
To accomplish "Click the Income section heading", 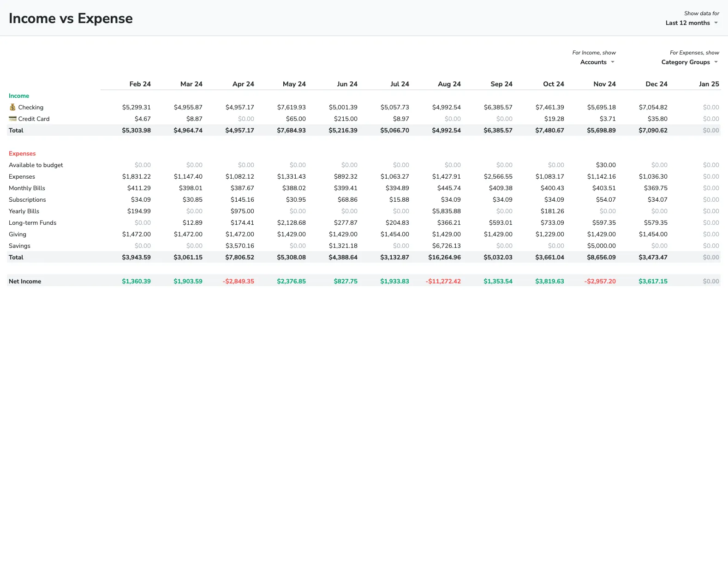I will click(x=19, y=96).
